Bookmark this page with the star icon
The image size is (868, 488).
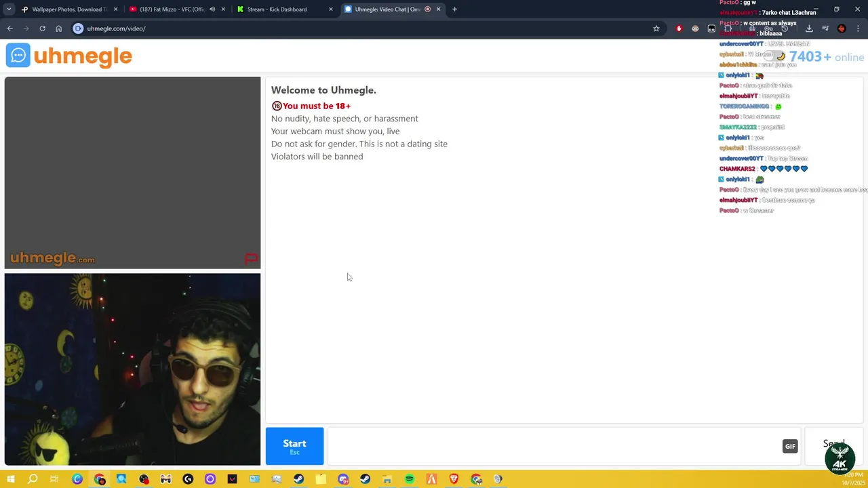coord(656,28)
